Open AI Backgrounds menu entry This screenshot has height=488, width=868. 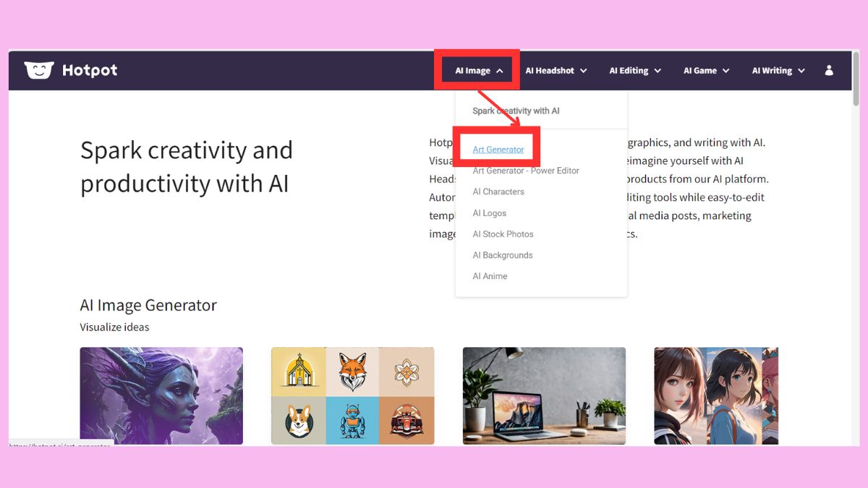coord(503,255)
